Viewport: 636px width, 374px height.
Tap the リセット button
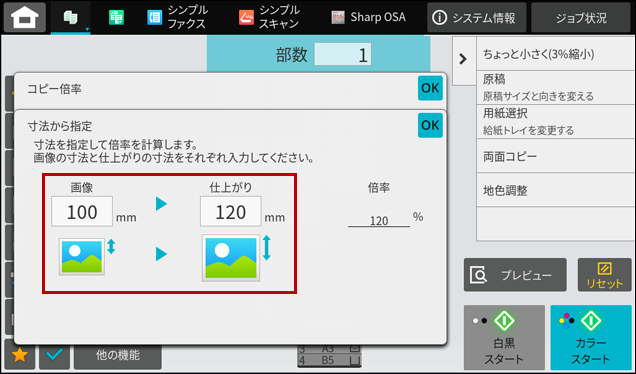point(604,275)
